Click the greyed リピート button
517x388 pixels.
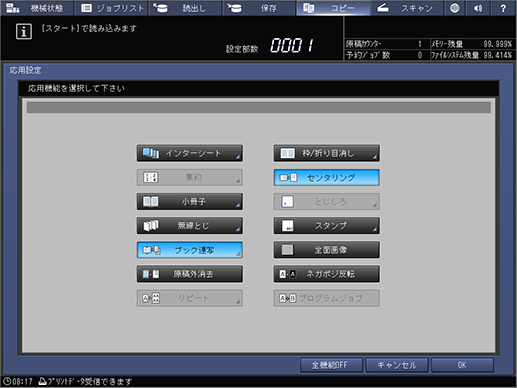tap(190, 298)
